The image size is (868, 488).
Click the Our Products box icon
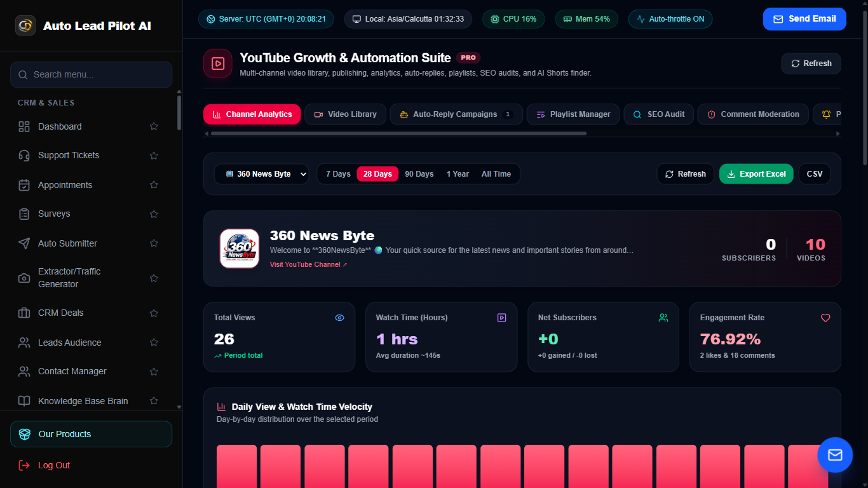(x=25, y=434)
